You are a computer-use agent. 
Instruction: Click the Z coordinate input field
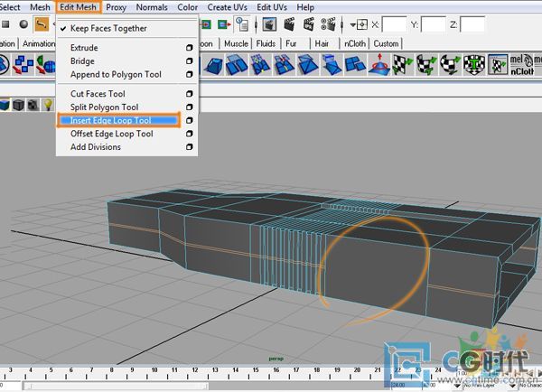pyautogui.click(x=472, y=25)
